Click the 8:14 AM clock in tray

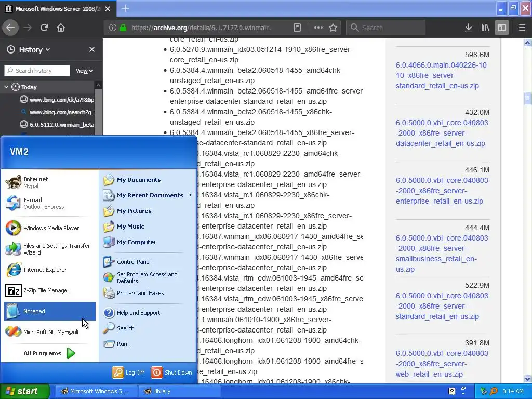[513, 391]
